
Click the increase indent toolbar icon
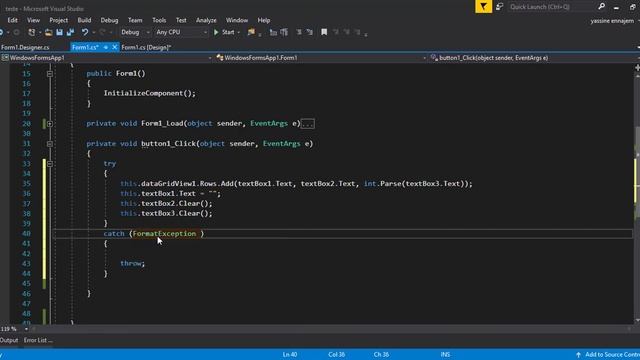click(x=309, y=32)
